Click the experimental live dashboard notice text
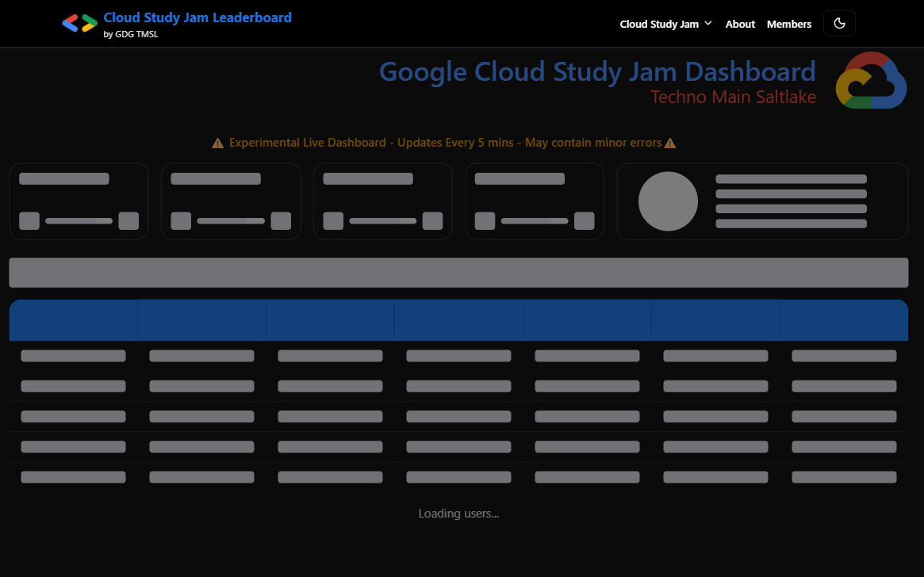Viewport: 924px width, 577px height. pos(445,143)
